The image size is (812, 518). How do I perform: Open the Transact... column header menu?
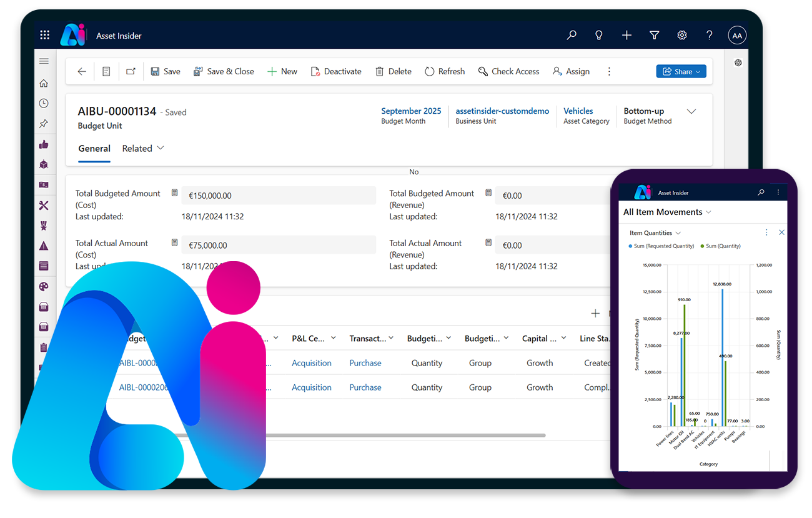point(372,338)
